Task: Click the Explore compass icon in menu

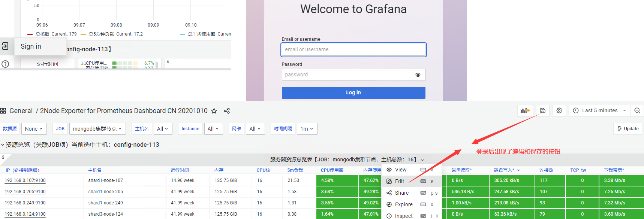Action: [x=389, y=204]
